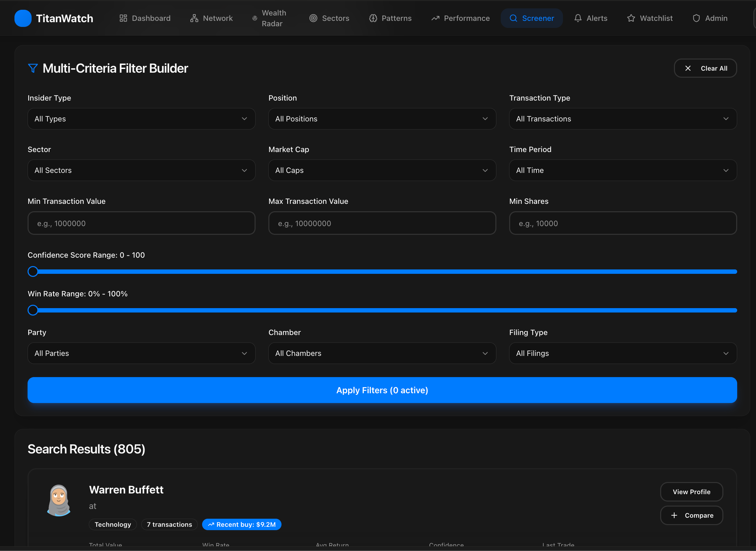
Task: Click Warren Buffett's avatar thumbnail
Action: (59, 500)
